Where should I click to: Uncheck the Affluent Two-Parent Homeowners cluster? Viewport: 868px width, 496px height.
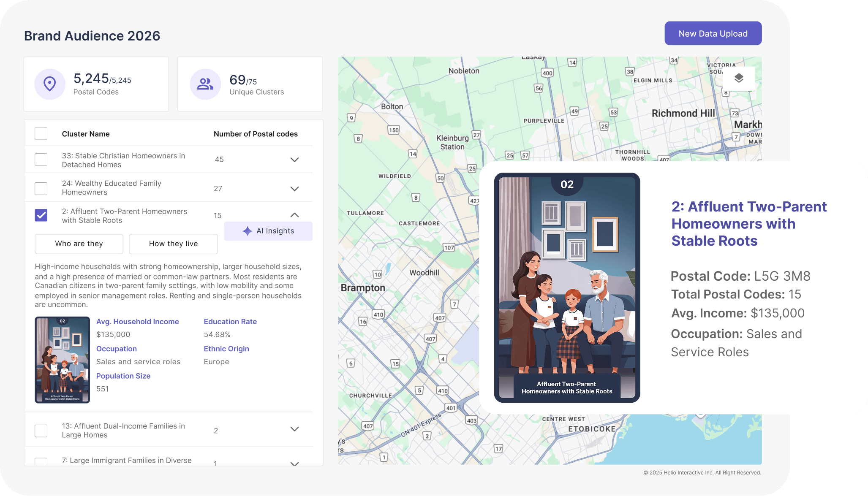pos(41,215)
